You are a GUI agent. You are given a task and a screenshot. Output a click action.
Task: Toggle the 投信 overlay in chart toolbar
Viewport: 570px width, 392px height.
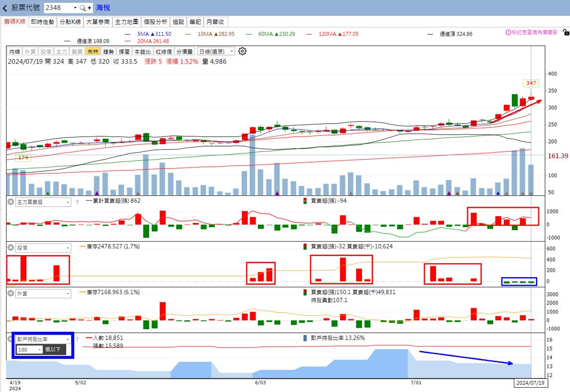[46, 51]
